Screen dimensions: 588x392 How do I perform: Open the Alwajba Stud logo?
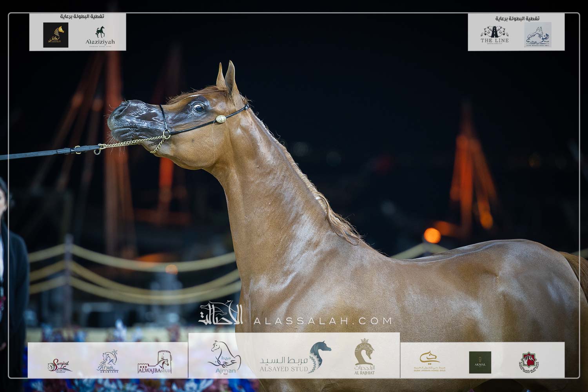click(x=154, y=362)
